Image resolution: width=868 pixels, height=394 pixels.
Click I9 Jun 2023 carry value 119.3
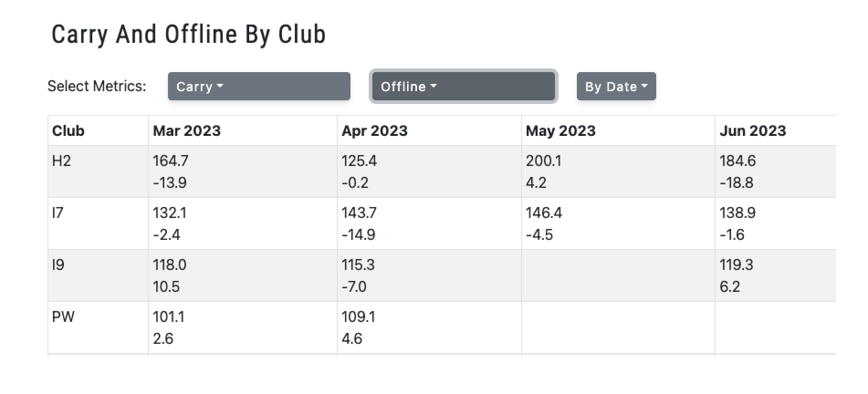coord(736,265)
